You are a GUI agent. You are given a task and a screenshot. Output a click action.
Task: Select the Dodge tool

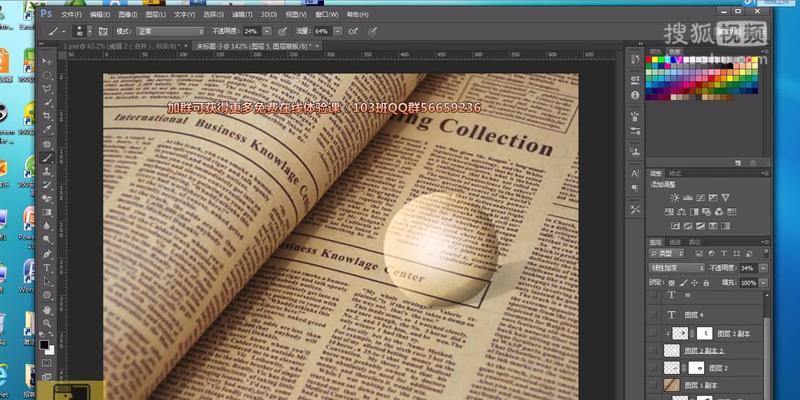coord(47,239)
